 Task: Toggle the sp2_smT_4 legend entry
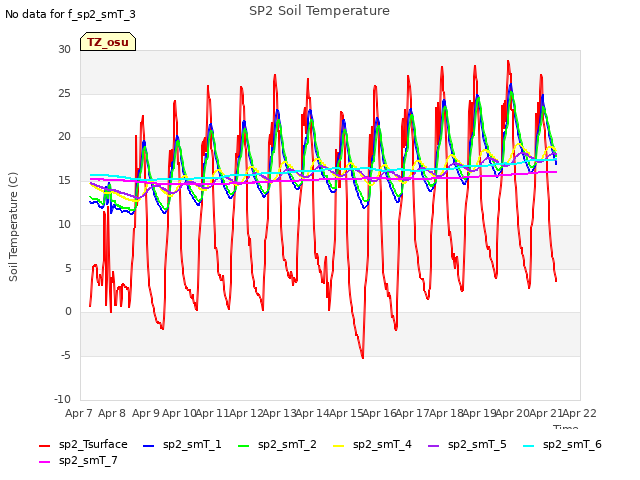[x=372, y=444]
